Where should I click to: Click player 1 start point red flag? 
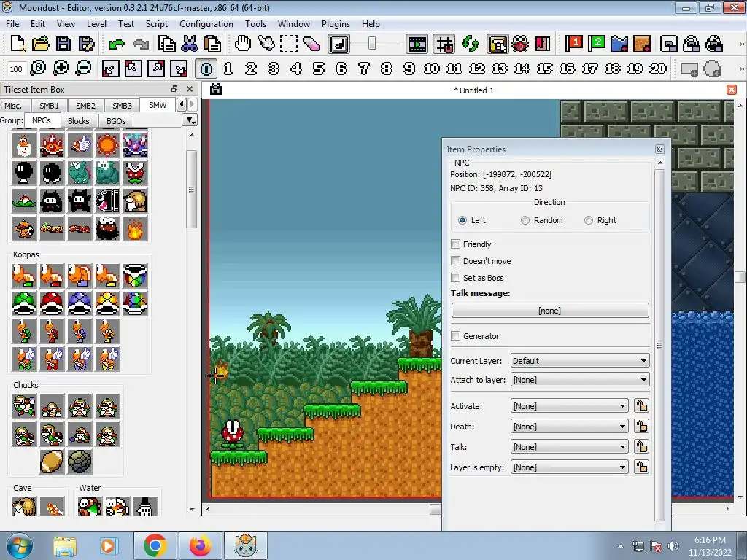point(574,44)
